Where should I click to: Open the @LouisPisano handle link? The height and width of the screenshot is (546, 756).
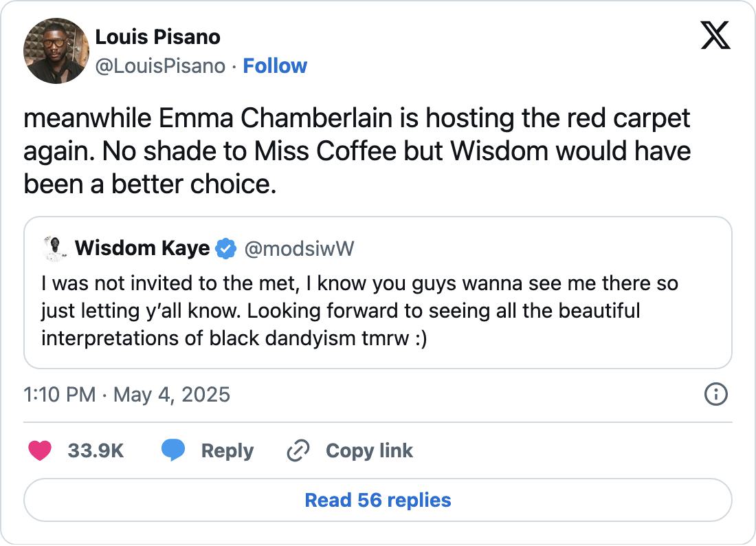click(x=159, y=66)
